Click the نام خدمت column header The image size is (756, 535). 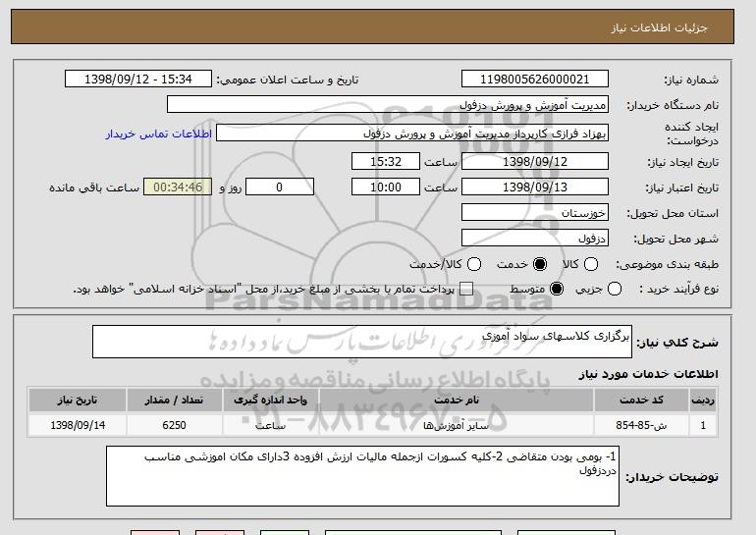pyautogui.click(x=457, y=401)
